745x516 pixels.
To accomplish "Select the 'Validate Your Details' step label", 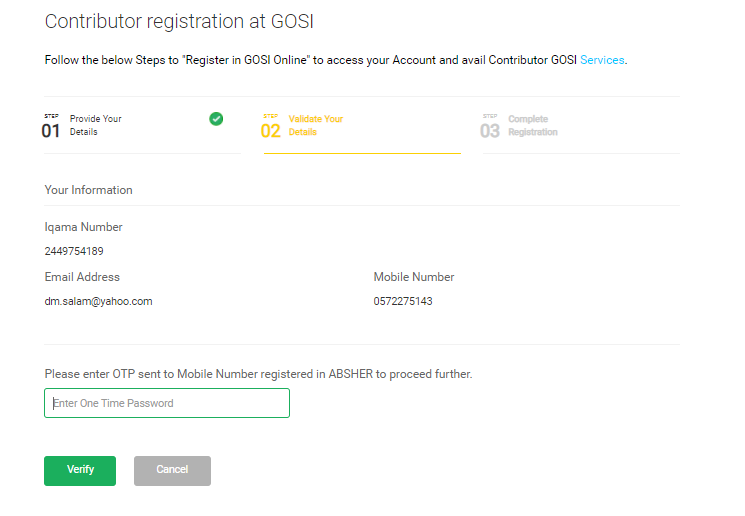I will pos(315,125).
